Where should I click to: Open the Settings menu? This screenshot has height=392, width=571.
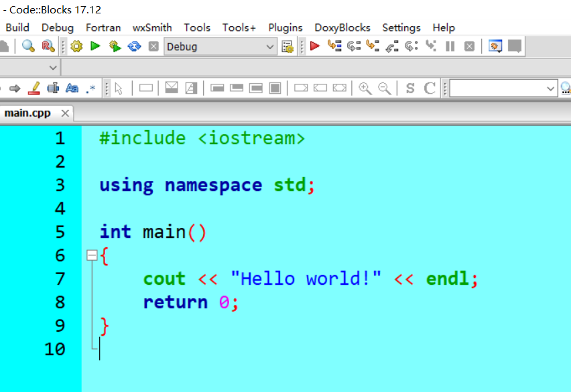pos(401,27)
